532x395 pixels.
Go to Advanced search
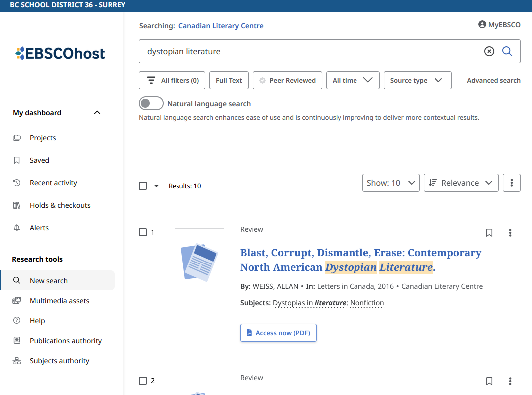[x=493, y=80]
